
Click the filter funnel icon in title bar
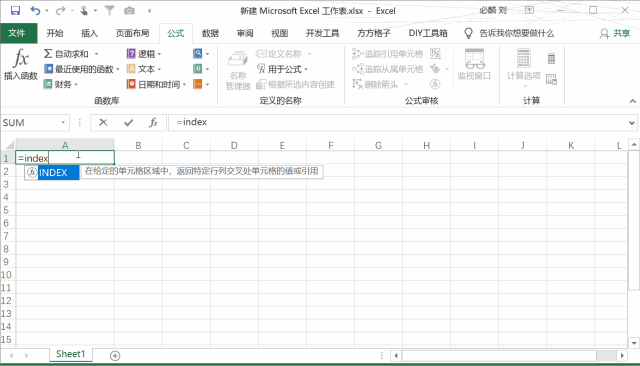[x=109, y=11]
